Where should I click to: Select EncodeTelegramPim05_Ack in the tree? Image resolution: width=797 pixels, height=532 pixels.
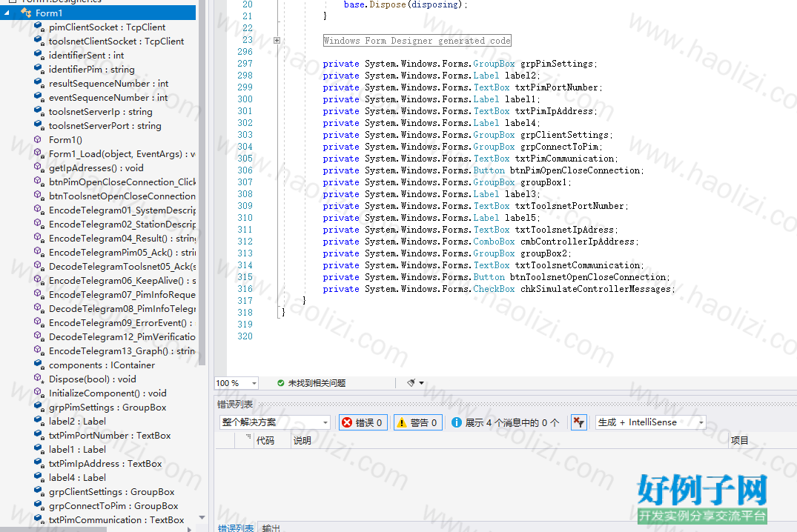click(x=122, y=253)
